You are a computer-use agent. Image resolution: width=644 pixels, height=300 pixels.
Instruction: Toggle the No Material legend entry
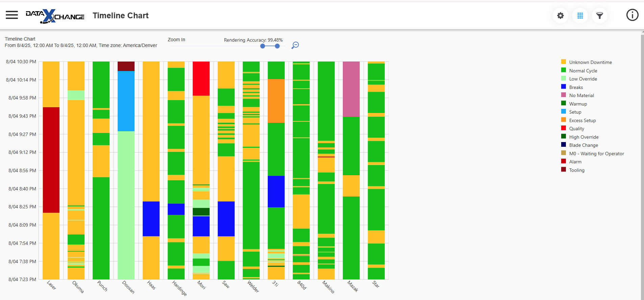581,95
